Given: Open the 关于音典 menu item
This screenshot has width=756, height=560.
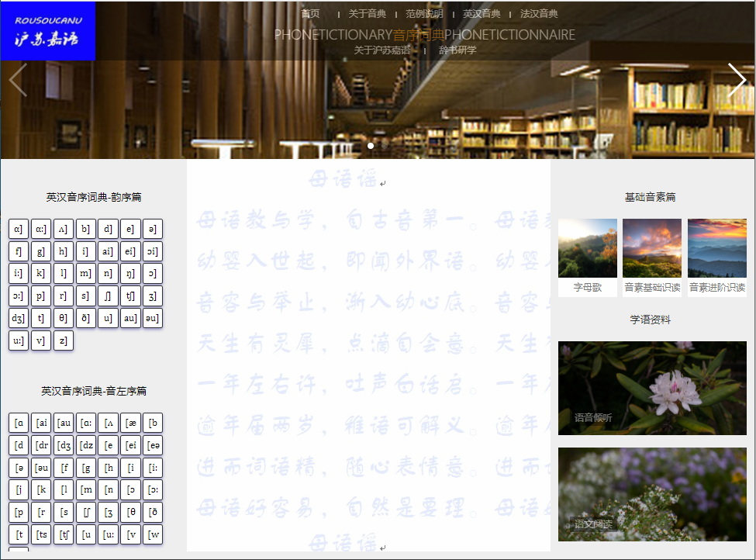Looking at the screenshot, I should pyautogui.click(x=368, y=13).
